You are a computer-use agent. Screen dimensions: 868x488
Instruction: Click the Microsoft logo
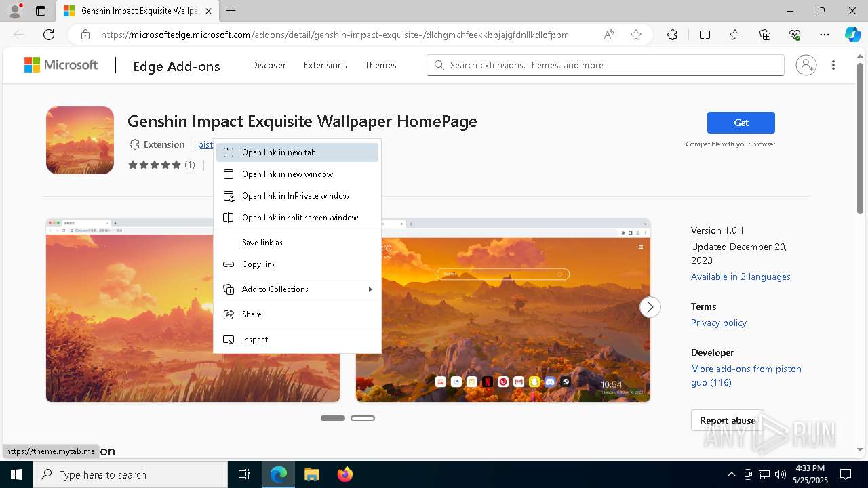tap(61, 65)
